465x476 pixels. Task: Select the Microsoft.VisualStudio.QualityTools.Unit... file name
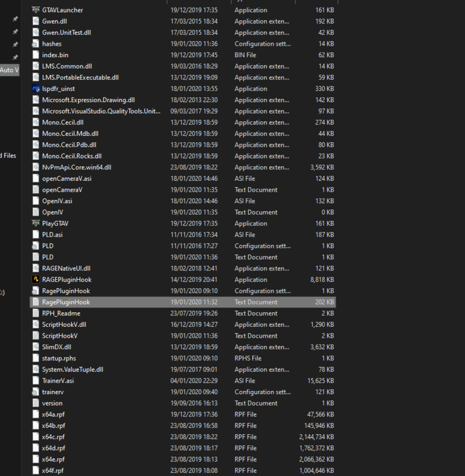tap(102, 111)
